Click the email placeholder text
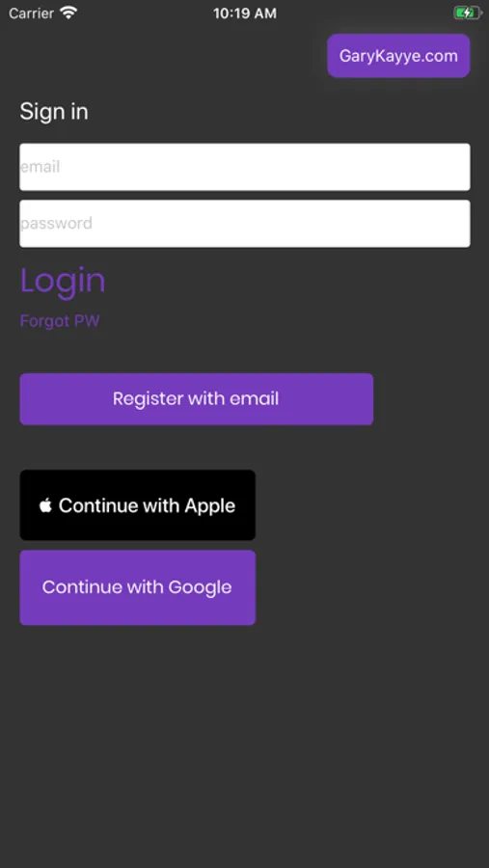Image resolution: width=489 pixels, height=868 pixels. pos(40,167)
